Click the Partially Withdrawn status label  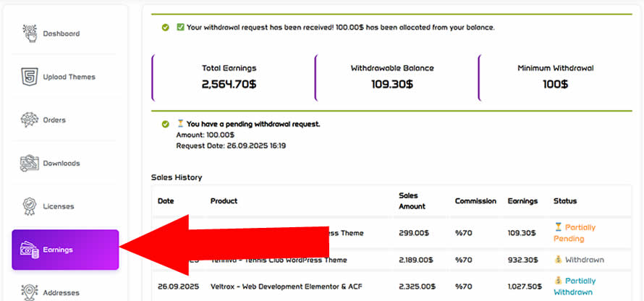point(575,287)
